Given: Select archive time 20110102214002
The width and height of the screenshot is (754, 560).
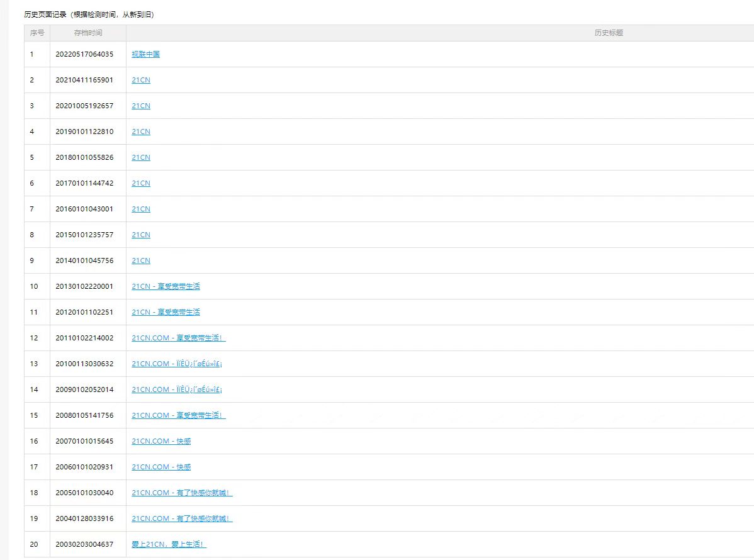Looking at the screenshot, I should [x=84, y=338].
